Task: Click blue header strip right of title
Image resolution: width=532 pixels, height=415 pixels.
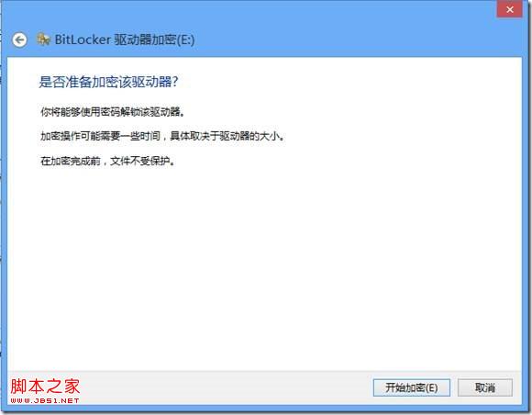Action: pos(356,40)
